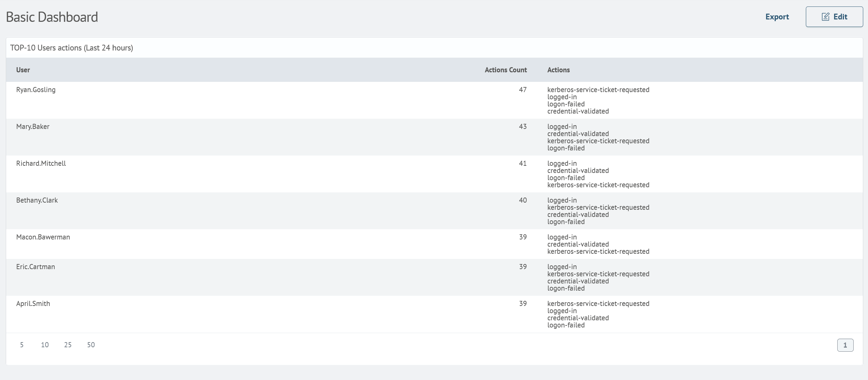Click logon-failed in Mary.Baker row
This screenshot has width=868, height=380.
566,148
